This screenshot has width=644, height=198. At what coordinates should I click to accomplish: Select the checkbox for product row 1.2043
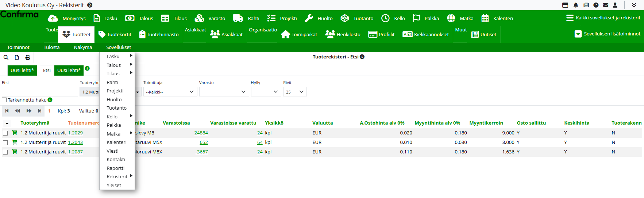pos(5,142)
